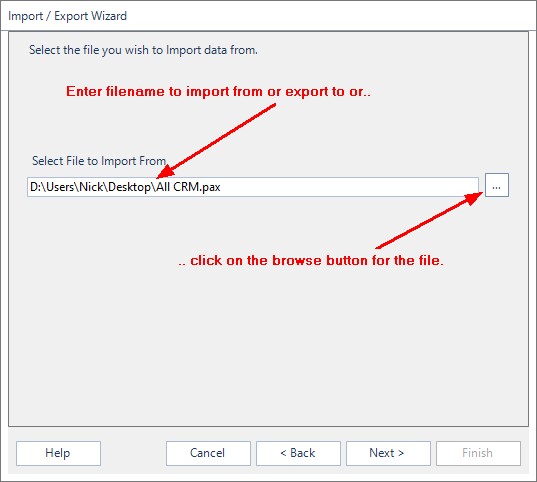Focus the import file path text field

coord(253,187)
